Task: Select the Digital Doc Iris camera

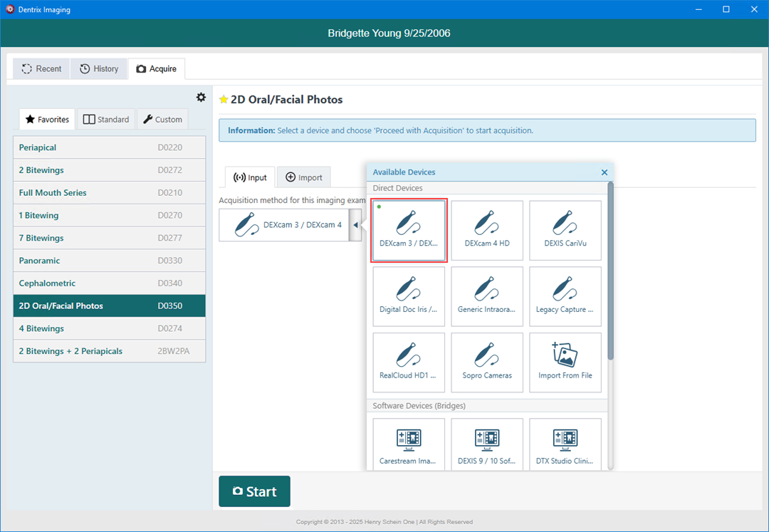Action: 409,296
